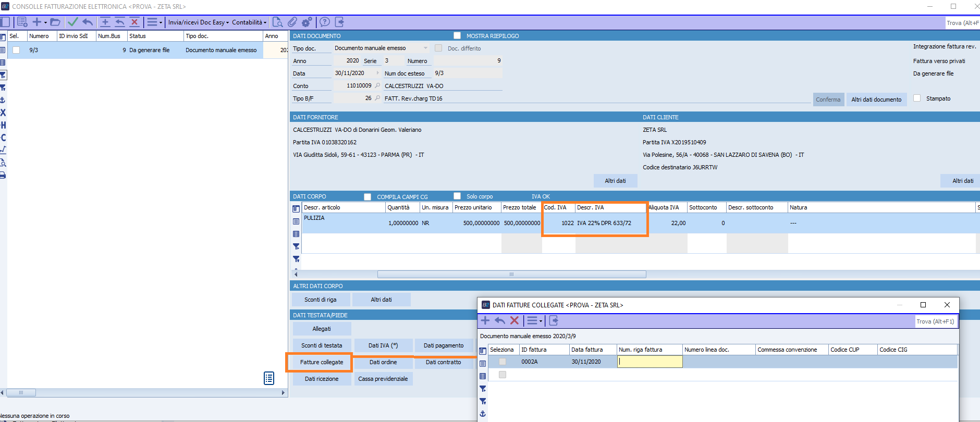Click the document search magnifier icon
The height and width of the screenshot is (422, 980).
278,22
